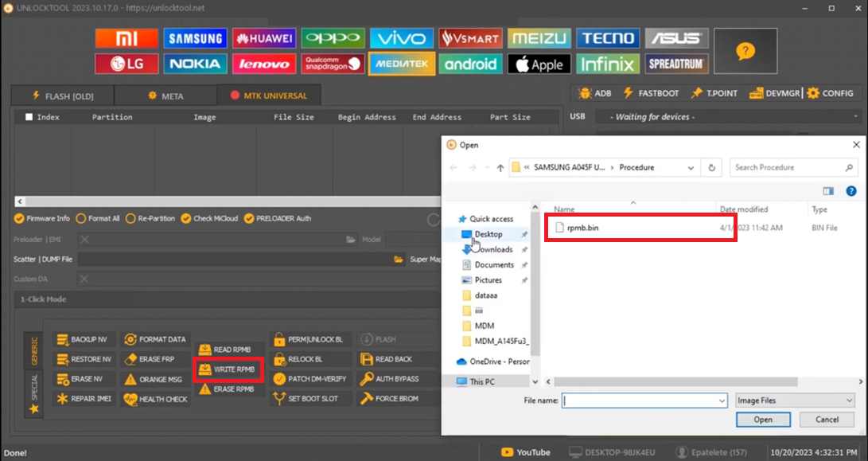
Task: Open the CONFIG settings
Action: [831, 93]
